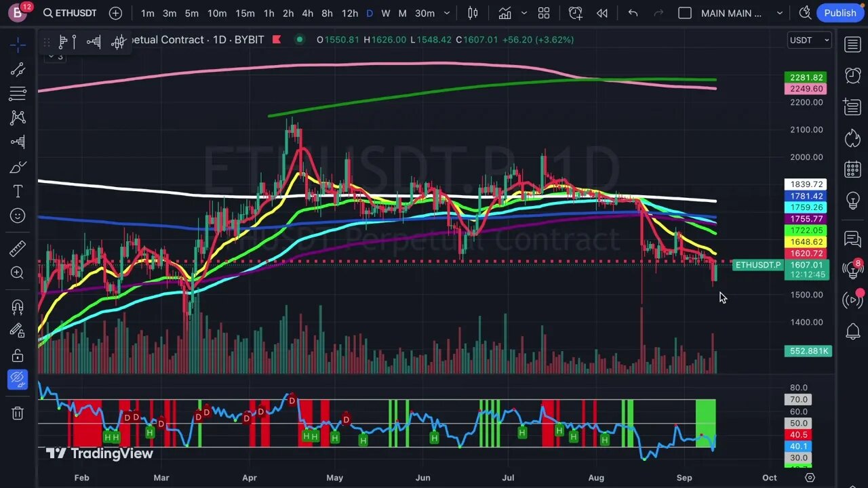Open the MAIN MAIN layout name
The height and width of the screenshot is (488, 868).
pyautogui.click(x=732, y=13)
